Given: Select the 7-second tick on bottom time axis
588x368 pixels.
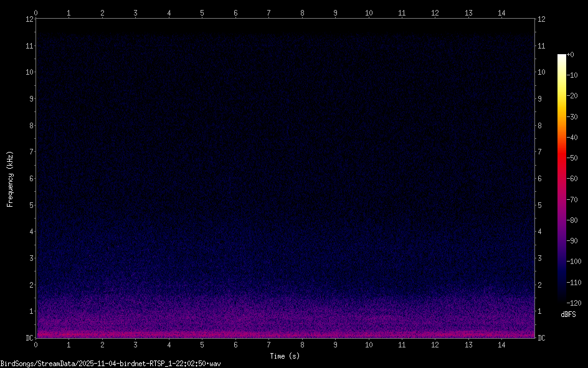Looking at the screenshot, I should tap(268, 344).
